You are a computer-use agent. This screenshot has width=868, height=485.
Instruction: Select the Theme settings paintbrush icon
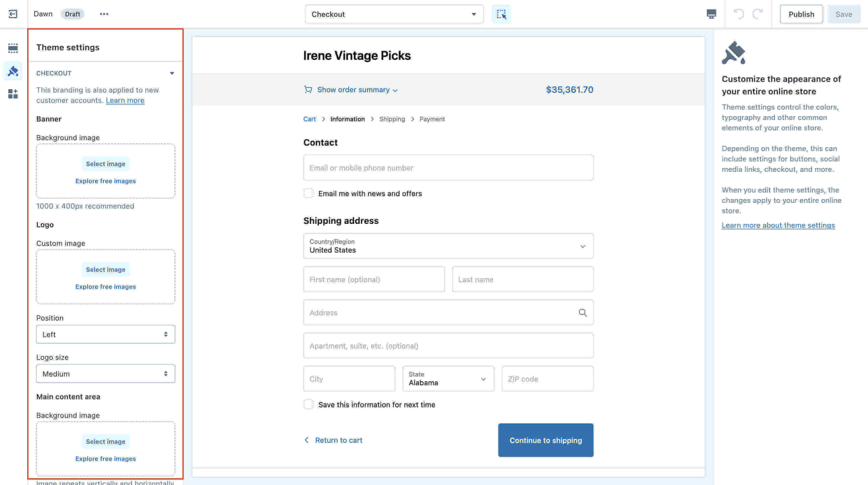[x=13, y=71]
